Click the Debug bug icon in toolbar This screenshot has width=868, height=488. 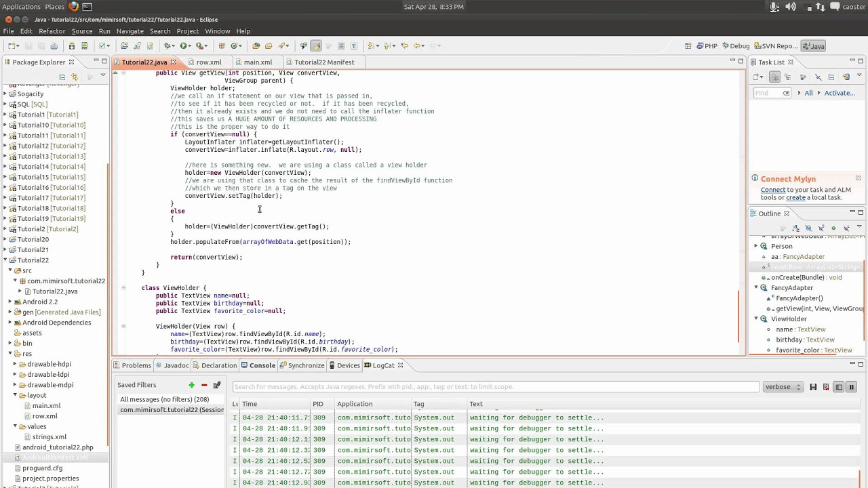coord(168,46)
